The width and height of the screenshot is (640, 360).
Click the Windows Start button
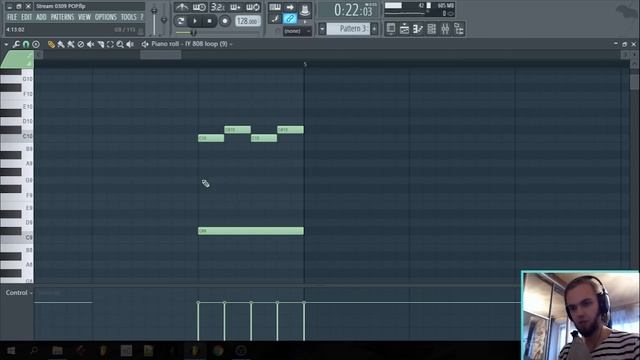(11, 351)
